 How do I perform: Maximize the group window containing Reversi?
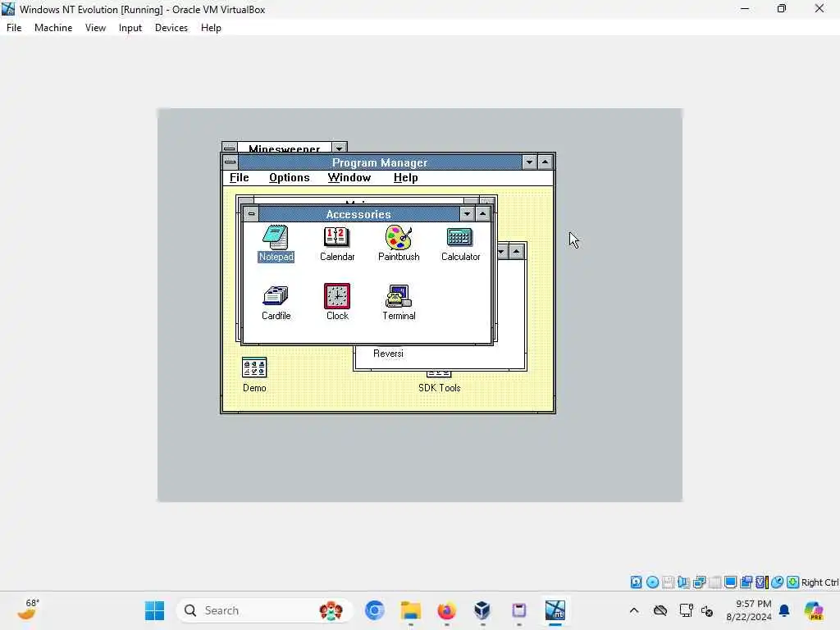tap(517, 252)
